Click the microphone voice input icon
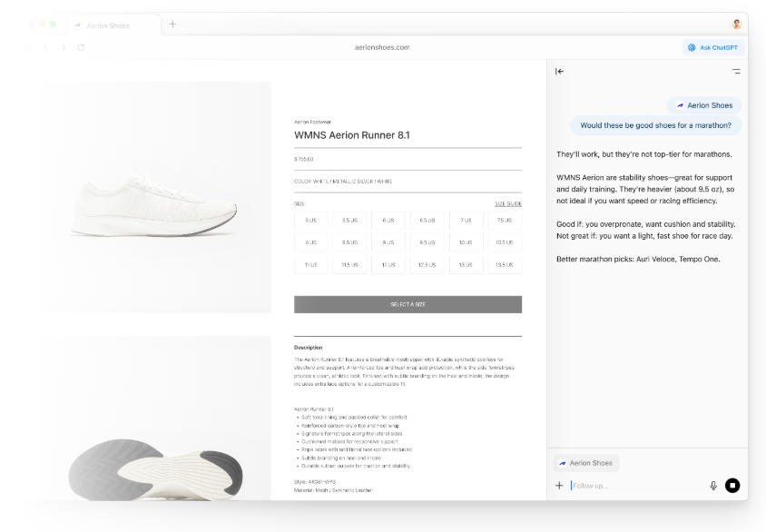This screenshot has height=532, width=766. [713, 485]
